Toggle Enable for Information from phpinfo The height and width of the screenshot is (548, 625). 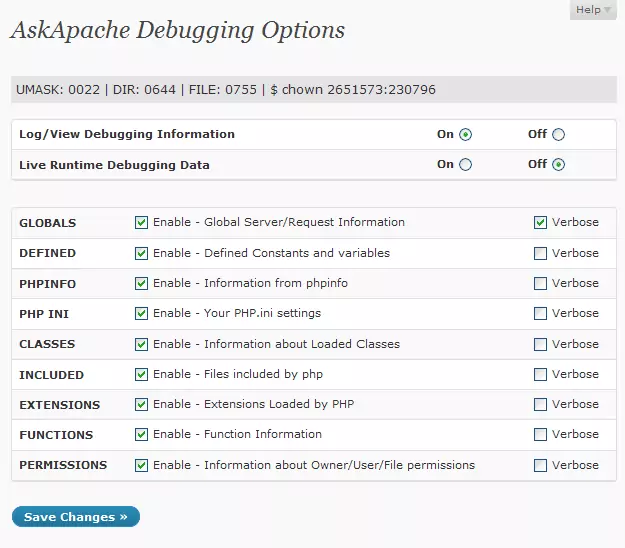coord(142,284)
